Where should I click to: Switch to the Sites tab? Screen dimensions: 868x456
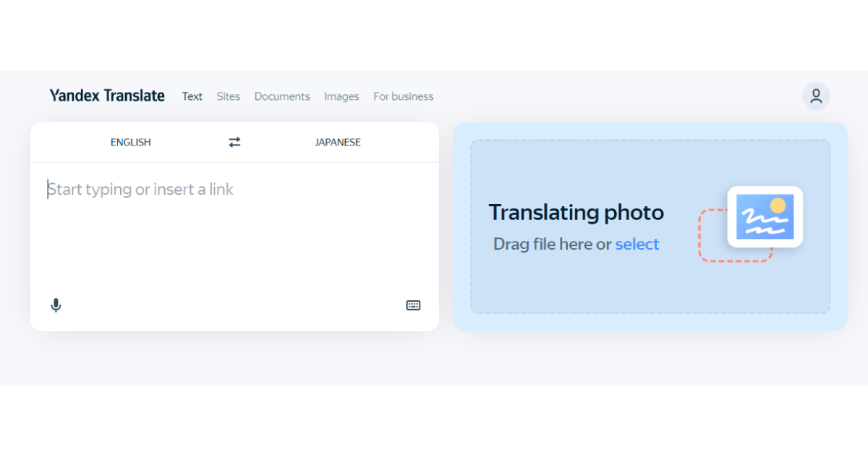tap(228, 96)
